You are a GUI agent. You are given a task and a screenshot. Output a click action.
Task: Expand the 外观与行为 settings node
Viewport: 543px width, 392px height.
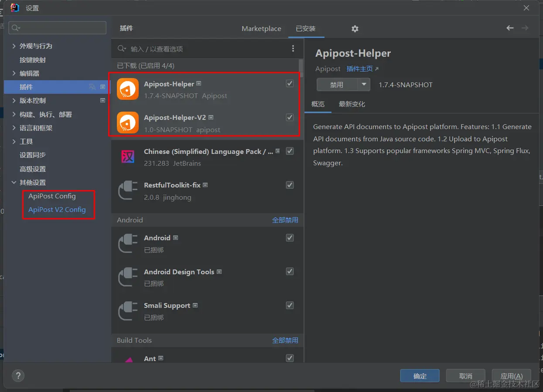[x=14, y=46]
